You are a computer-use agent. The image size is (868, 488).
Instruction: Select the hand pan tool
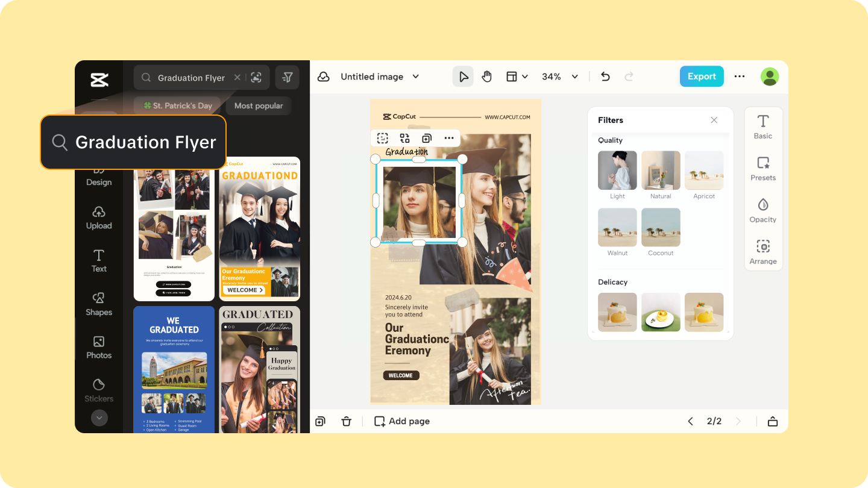(486, 77)
